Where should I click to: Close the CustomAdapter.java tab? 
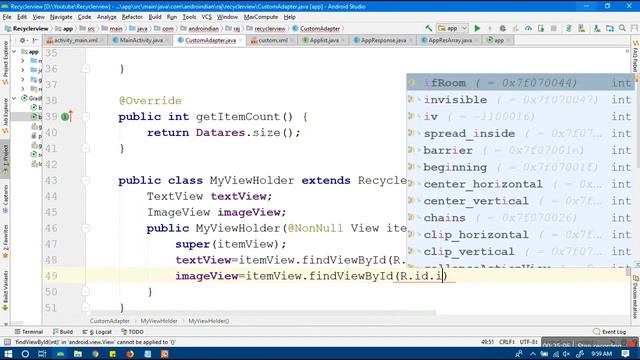(x=240, y=40)
